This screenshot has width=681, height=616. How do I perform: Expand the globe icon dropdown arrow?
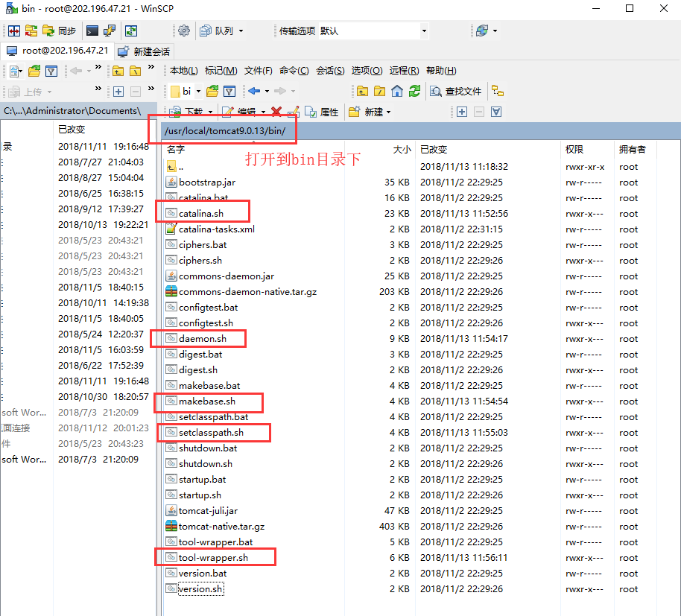coord(495,31)
